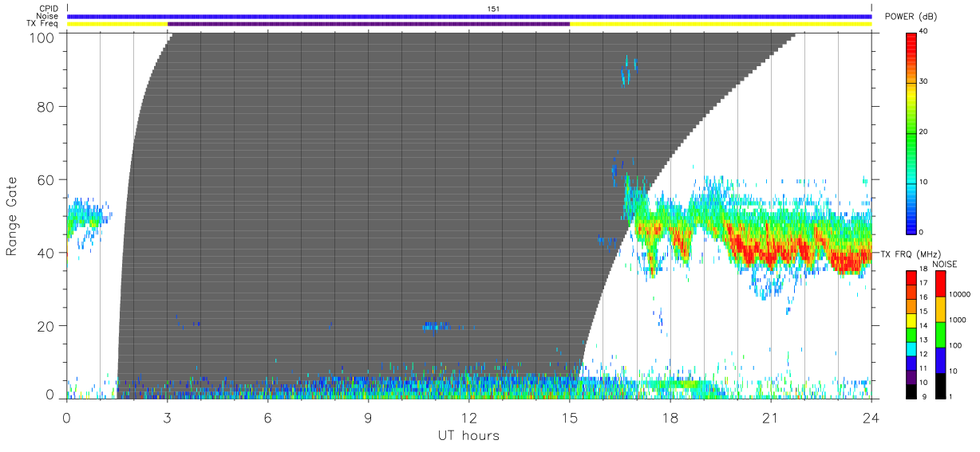
Task: Click the purple segment of TX Freq strip
Action: 369,24
